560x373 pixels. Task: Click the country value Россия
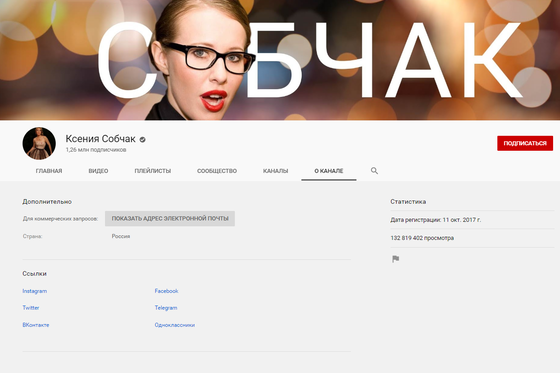pyautogui.click(x=121, y=236)
